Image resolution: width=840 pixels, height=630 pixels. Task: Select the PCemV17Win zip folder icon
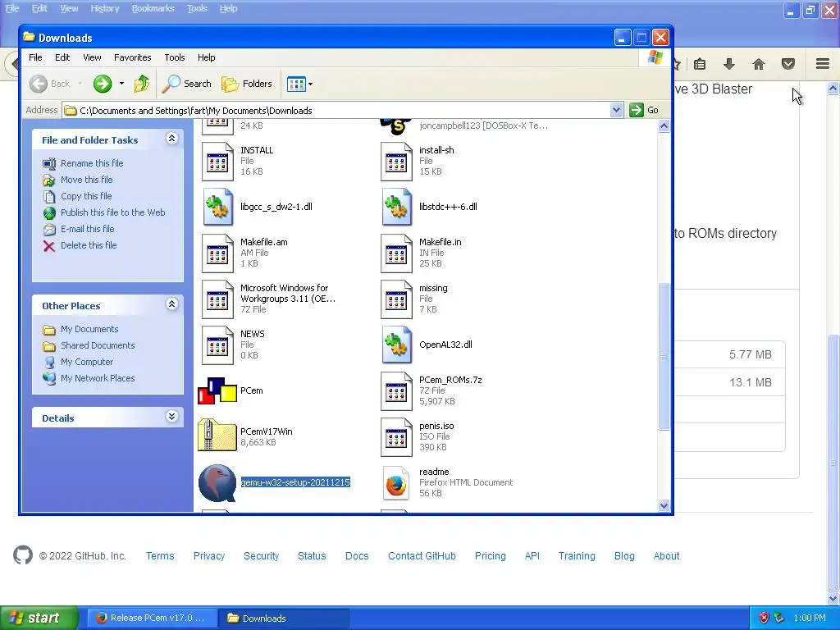pyautogui.click(x=217, y=435)
